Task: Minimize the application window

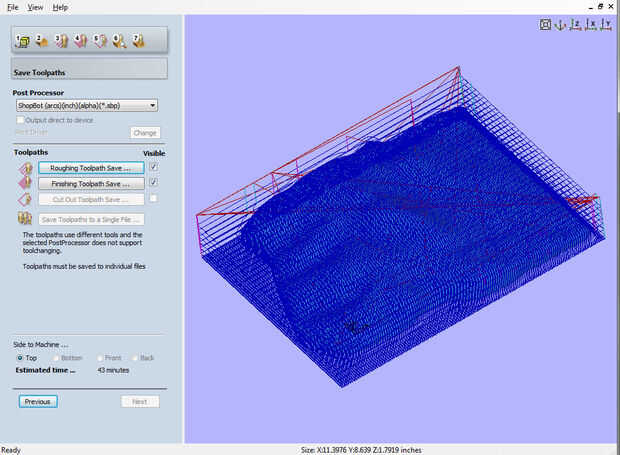Action: click(591, 7)
